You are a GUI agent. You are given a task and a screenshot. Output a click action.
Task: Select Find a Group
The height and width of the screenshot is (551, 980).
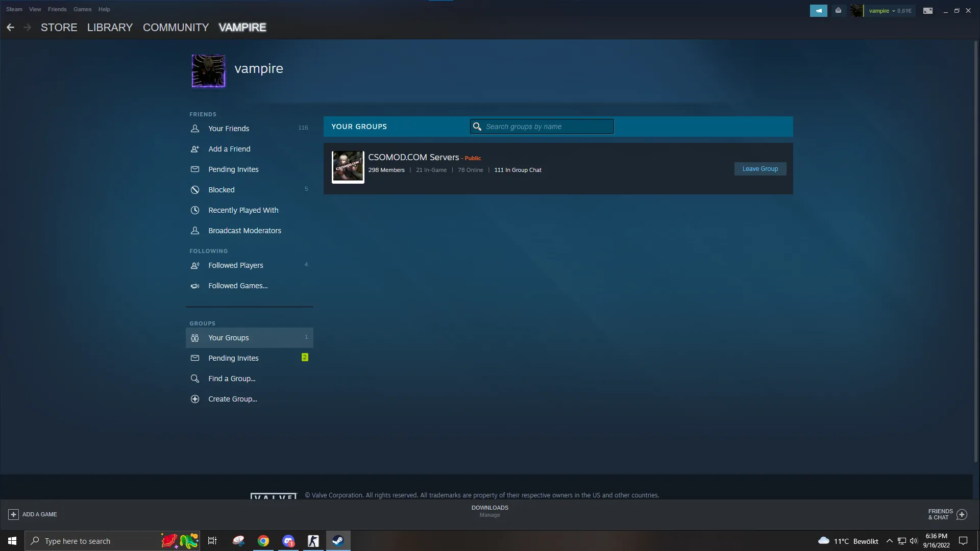tap(250, 379)
